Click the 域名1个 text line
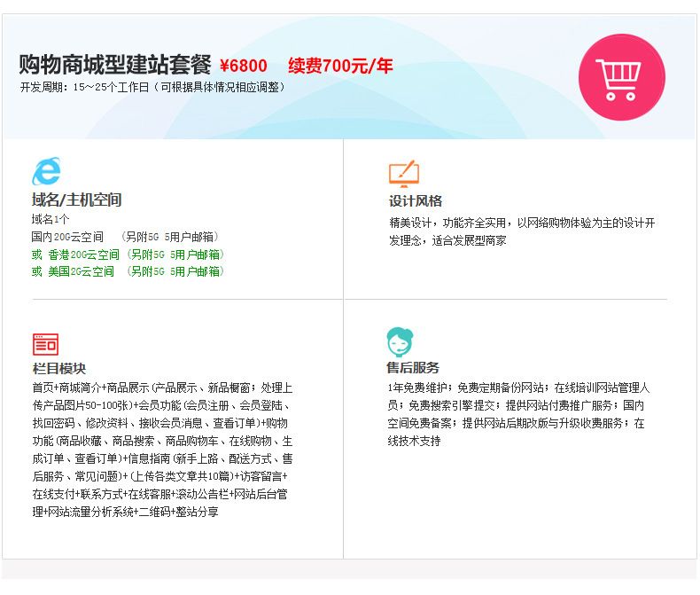The image size is (700, 595). click(x=51, y=219)
